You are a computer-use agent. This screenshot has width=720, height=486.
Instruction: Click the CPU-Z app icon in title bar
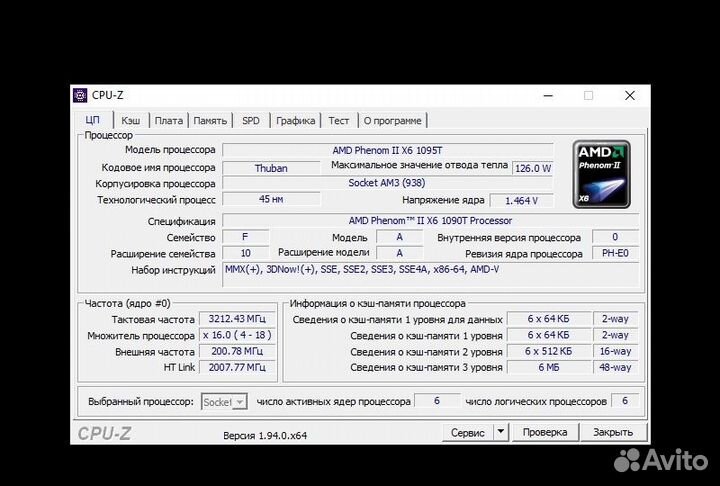[x=80, y=95]
